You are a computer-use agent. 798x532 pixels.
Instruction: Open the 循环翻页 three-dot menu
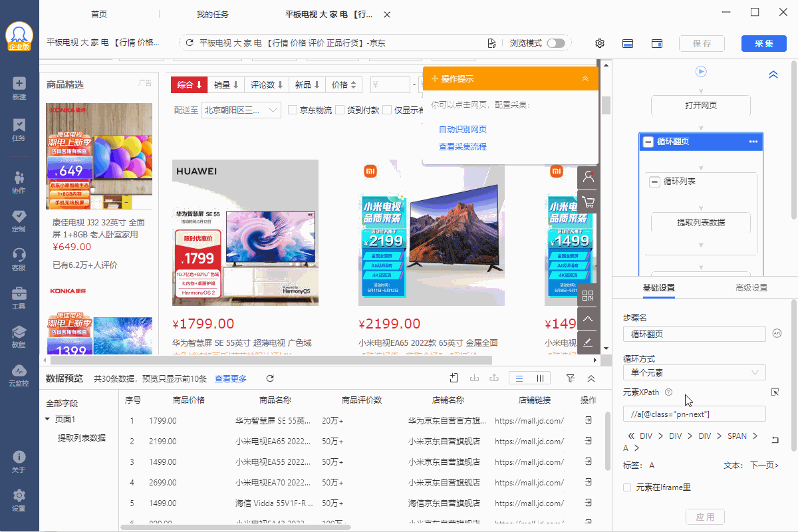[x=753, y=142]
